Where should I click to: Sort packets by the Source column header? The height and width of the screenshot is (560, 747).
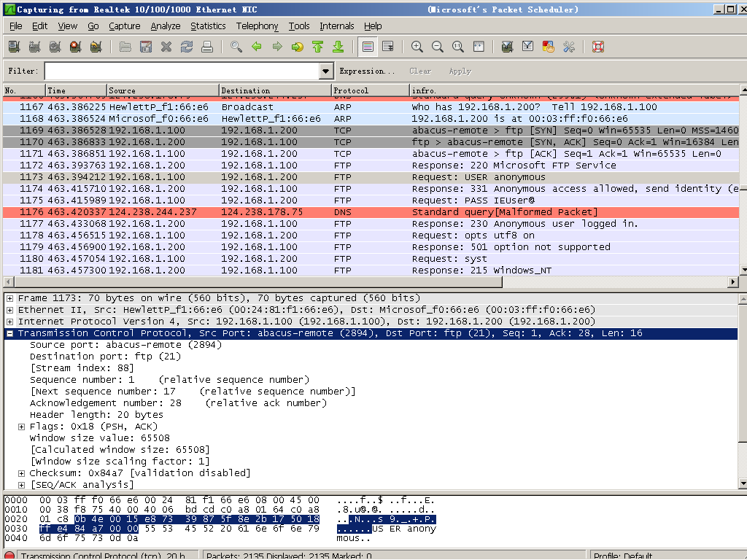(163, 90)
